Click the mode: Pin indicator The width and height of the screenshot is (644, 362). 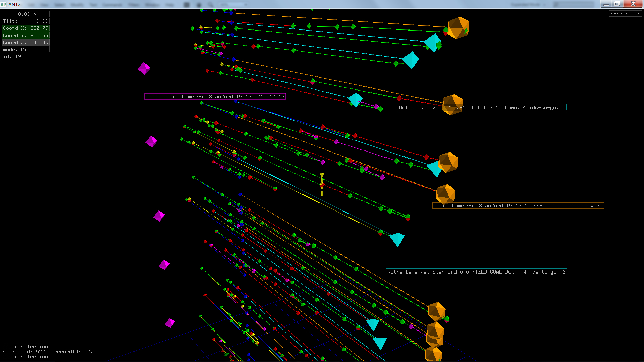point(26,49)
